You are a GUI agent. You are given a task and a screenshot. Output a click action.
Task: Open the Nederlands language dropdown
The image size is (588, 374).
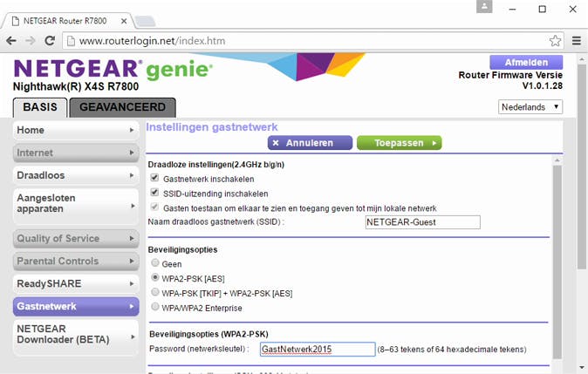pos(530,107)
